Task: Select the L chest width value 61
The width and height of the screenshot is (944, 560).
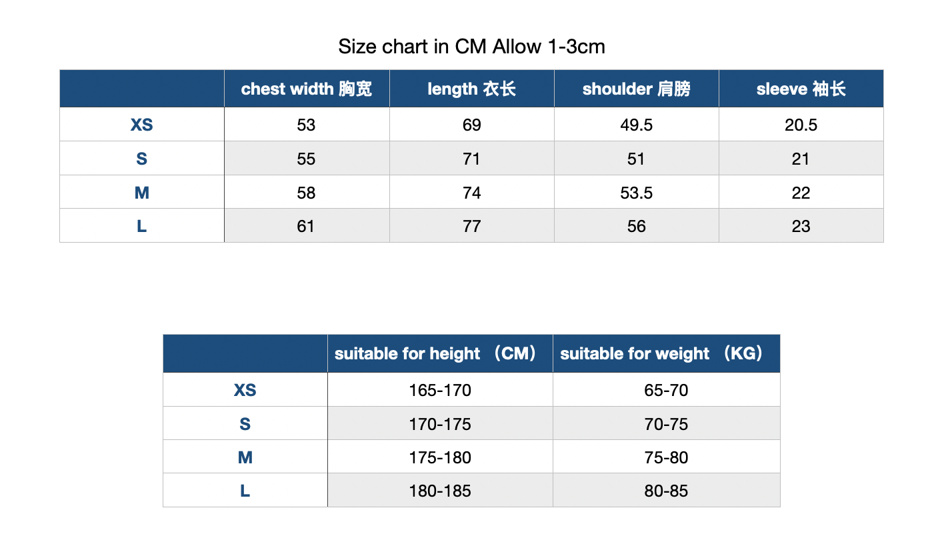Action: coord(306,226)
